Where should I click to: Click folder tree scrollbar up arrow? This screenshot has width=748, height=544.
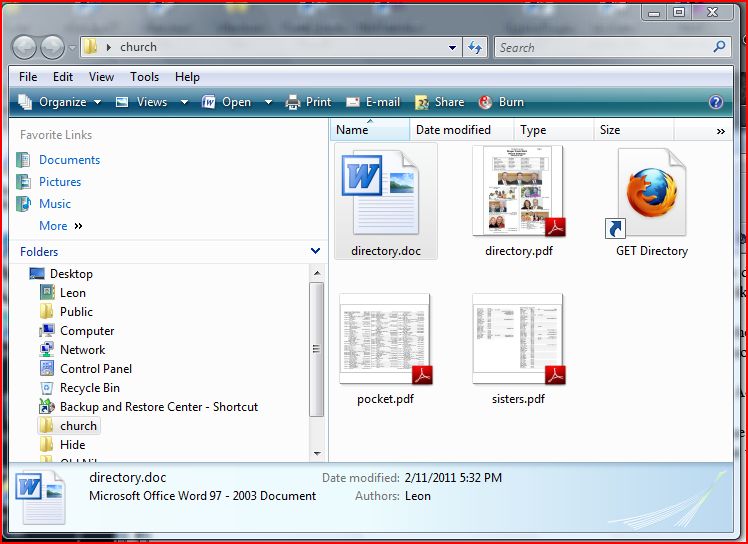(317, 273)
